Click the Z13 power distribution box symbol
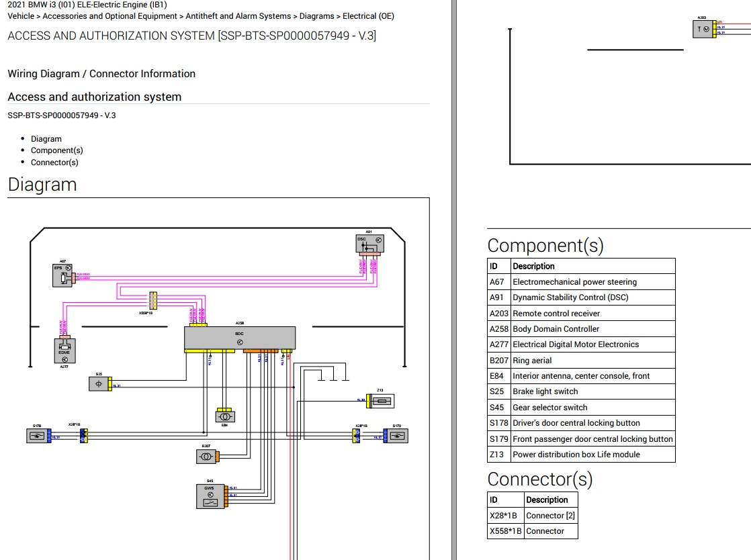Screen dimensions: 751x560 [382, 401]
